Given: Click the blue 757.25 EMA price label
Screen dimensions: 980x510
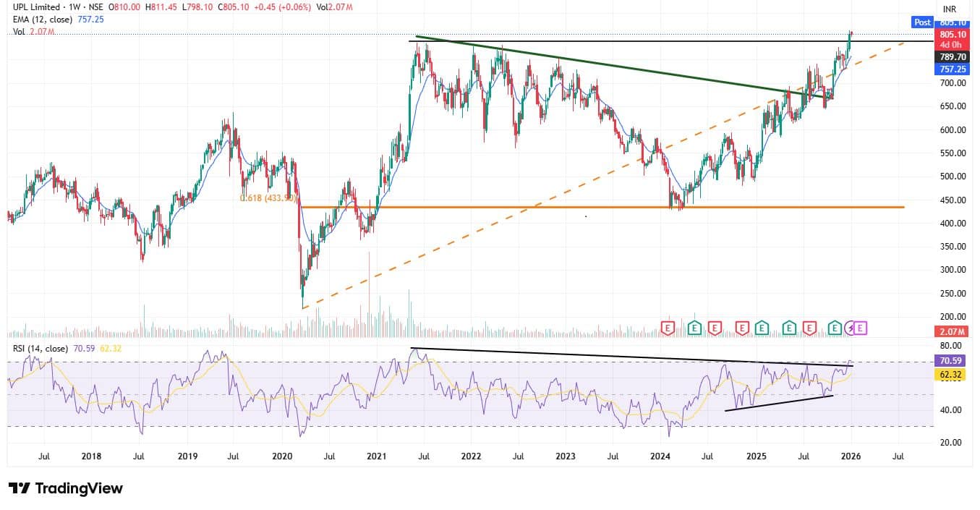Looking at the screenshot, I should pos(953,69).
